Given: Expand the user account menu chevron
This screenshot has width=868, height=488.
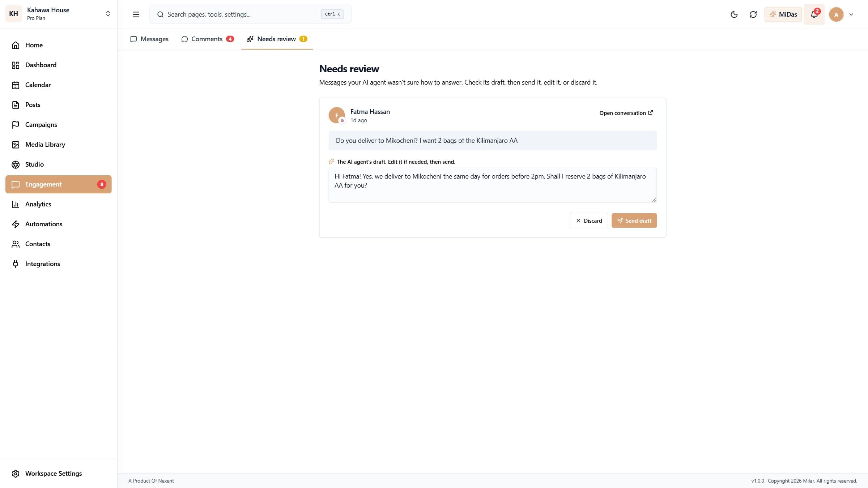Looking at the screenshot, I should [x=851, y=14].
